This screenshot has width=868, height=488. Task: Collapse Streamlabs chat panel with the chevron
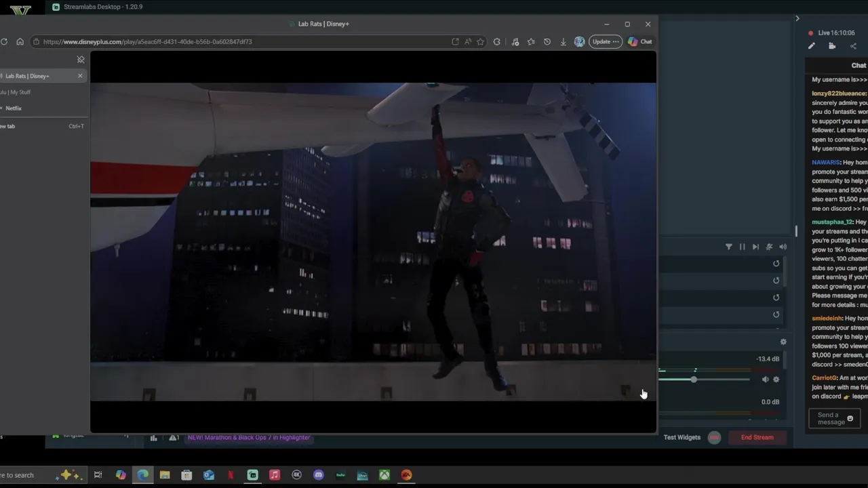(x=797, y=18)
